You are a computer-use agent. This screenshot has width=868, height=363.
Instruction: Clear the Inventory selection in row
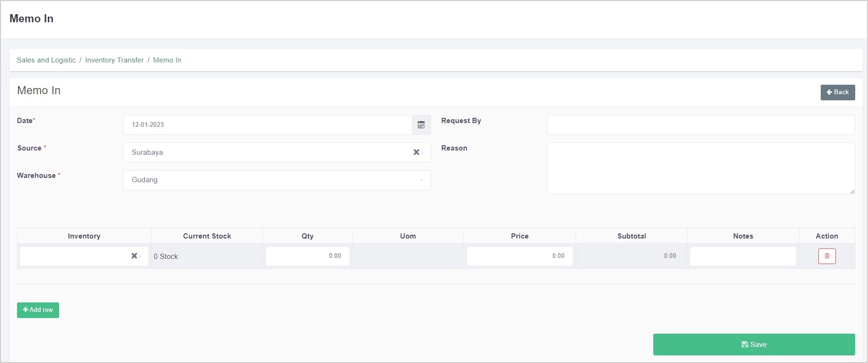[x=134, y=256]
